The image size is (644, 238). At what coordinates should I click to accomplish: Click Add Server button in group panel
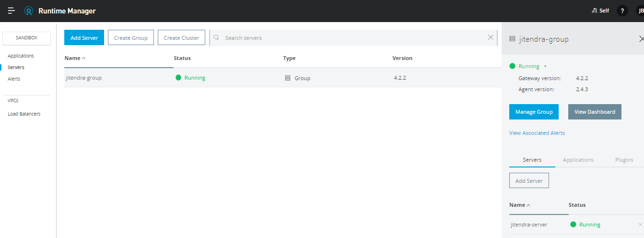coord(529,181)
